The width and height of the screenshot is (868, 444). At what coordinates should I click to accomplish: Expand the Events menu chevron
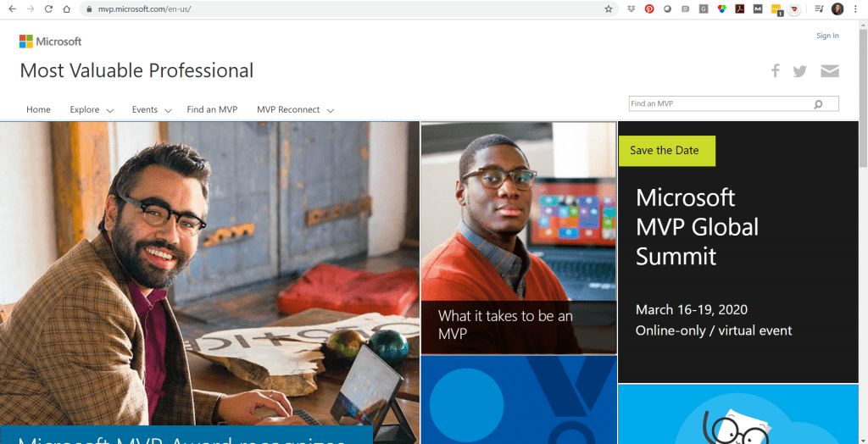168,111
